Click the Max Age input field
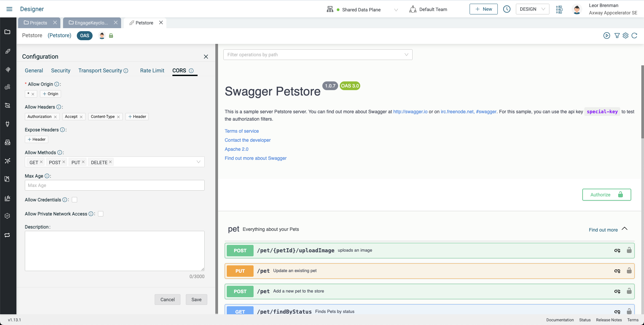 pos(114,185)
